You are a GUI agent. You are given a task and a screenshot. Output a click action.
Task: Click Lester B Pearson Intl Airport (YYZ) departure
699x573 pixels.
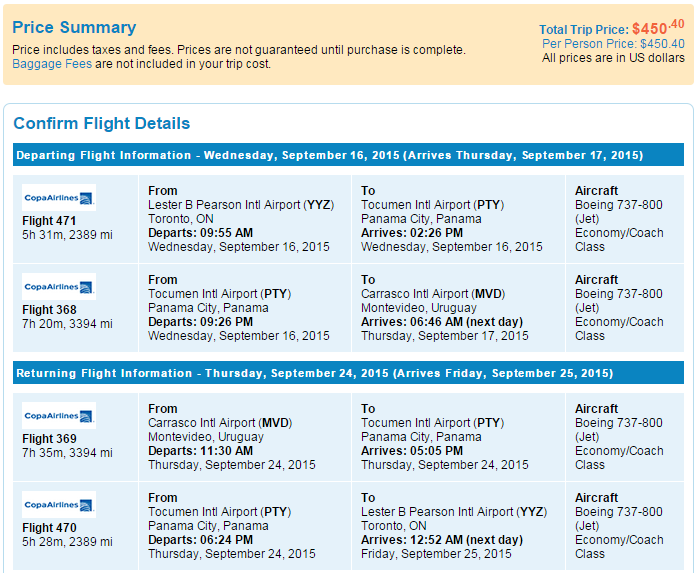tap(241, 205)
